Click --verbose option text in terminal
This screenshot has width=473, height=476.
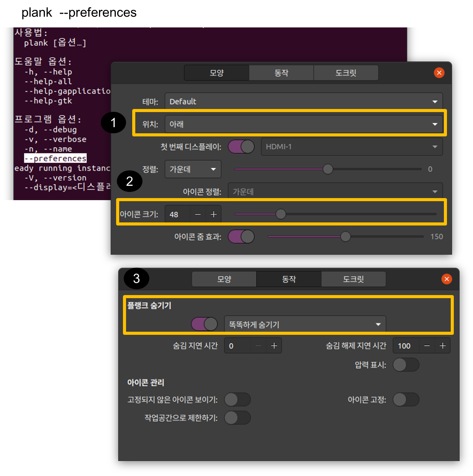[65, 139]
